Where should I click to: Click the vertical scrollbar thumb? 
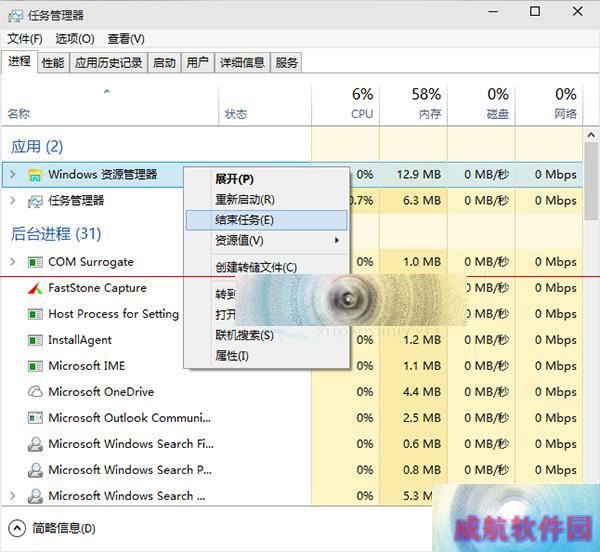tap(591, 181)
